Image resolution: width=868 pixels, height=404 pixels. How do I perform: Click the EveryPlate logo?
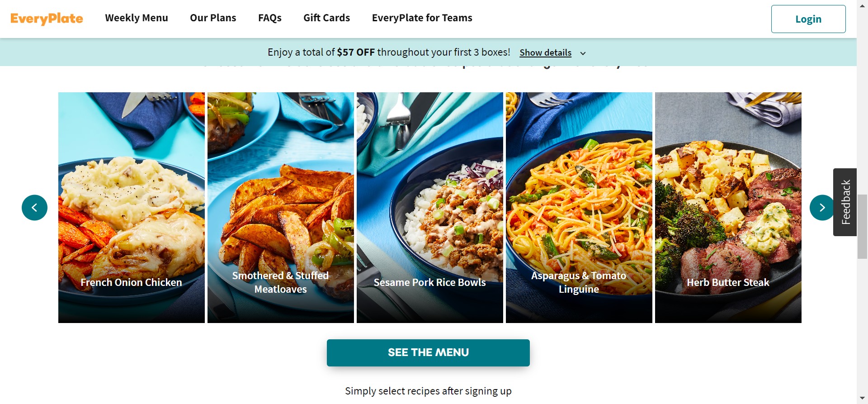click(x=47, y=19)
